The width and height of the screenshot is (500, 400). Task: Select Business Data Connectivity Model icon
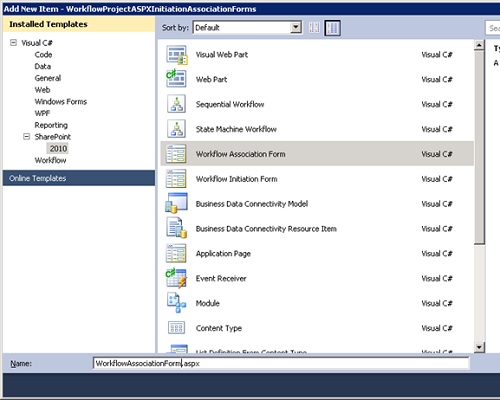click(x=176, y=203)
